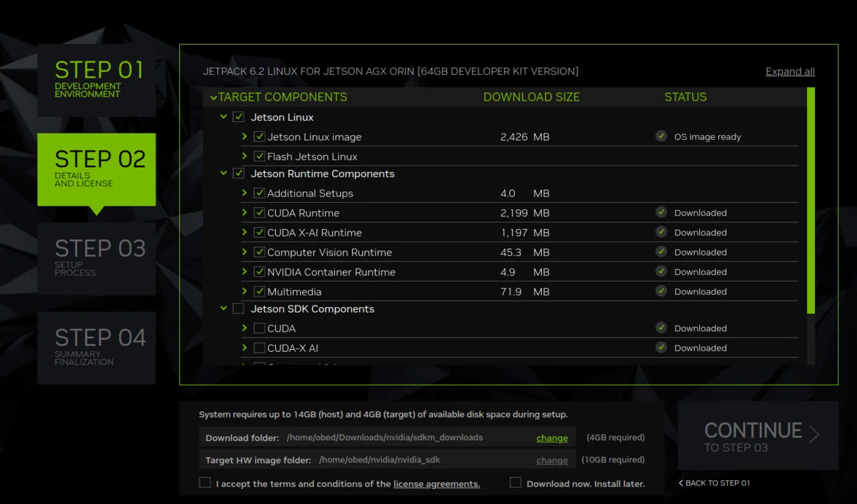
Task: Click the OS image ready status checkmark icon
Action: (x=661, y=136)
